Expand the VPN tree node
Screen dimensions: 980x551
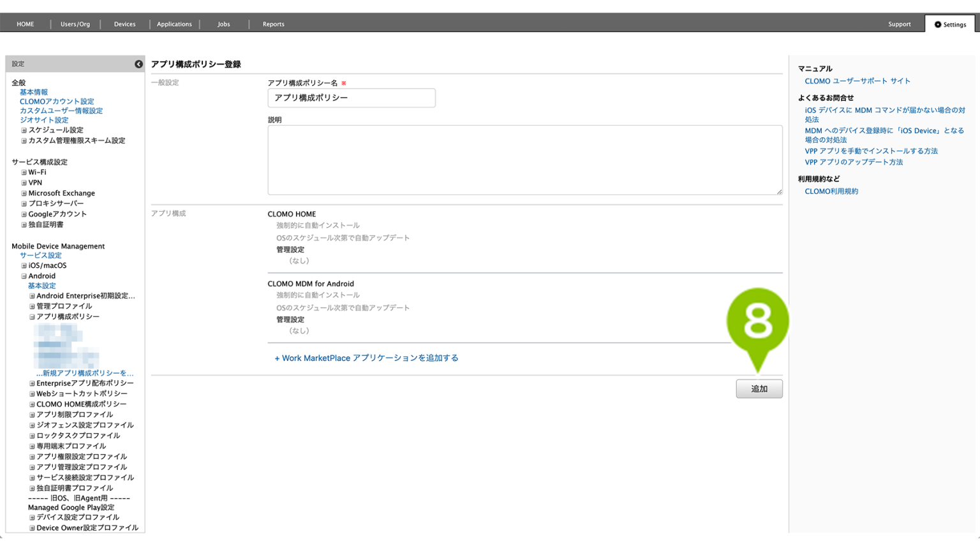click(24, 183)
